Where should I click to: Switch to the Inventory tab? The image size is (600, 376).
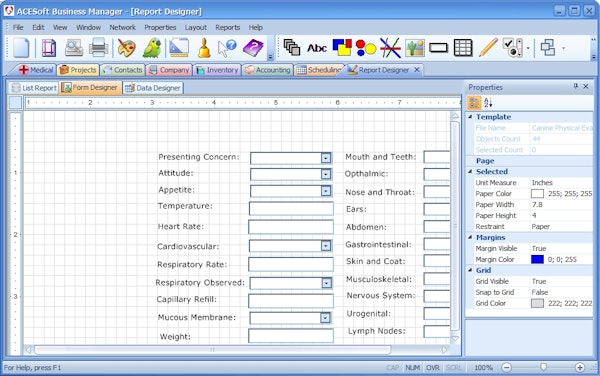coord(217,70)
